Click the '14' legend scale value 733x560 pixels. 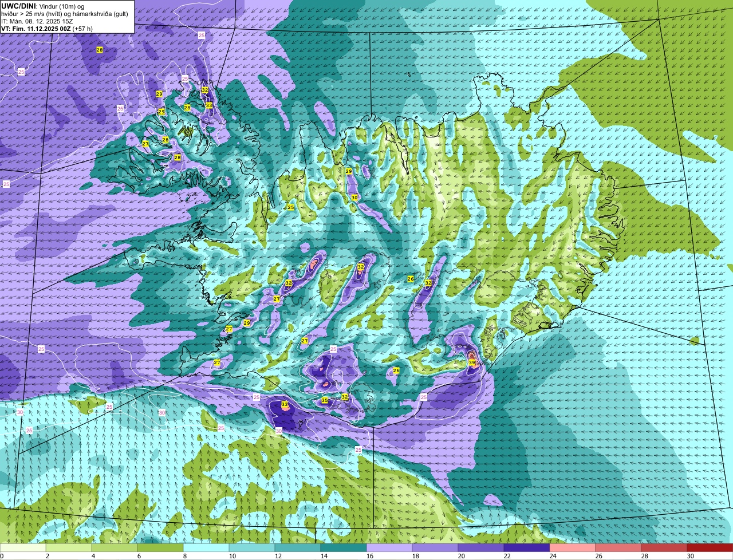coord(324,556)
